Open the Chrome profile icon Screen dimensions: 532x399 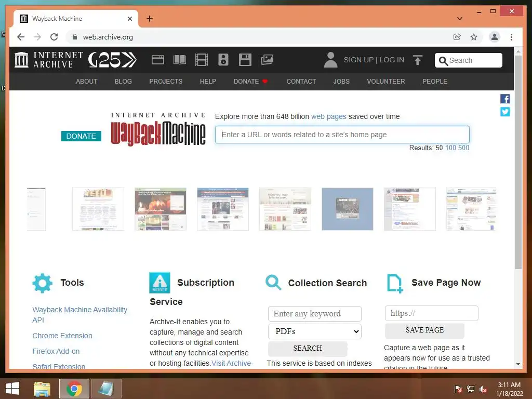point(495,37)
